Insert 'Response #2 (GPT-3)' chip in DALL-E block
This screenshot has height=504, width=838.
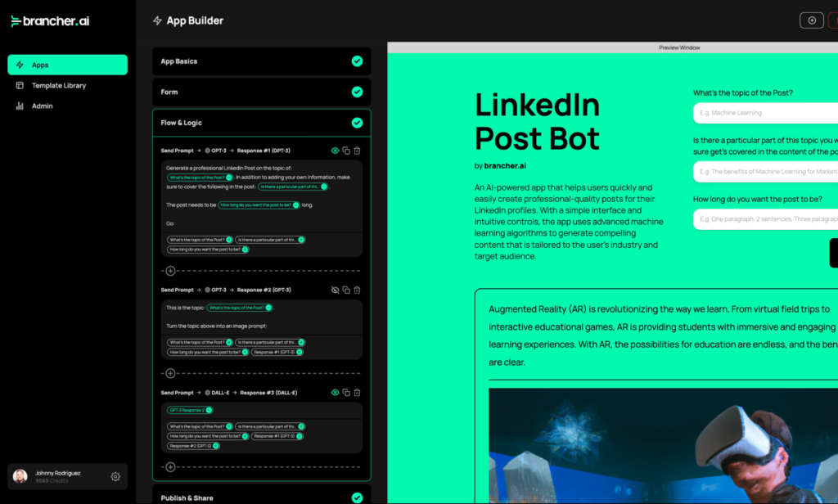click(x=193, y=446)
